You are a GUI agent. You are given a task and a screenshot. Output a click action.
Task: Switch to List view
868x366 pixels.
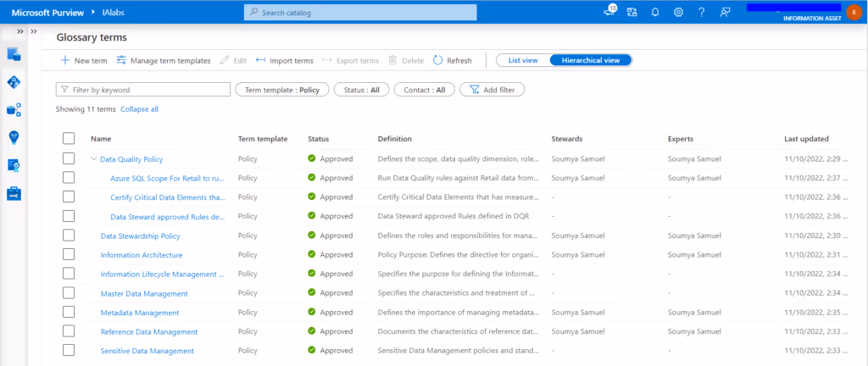point(523,60)
